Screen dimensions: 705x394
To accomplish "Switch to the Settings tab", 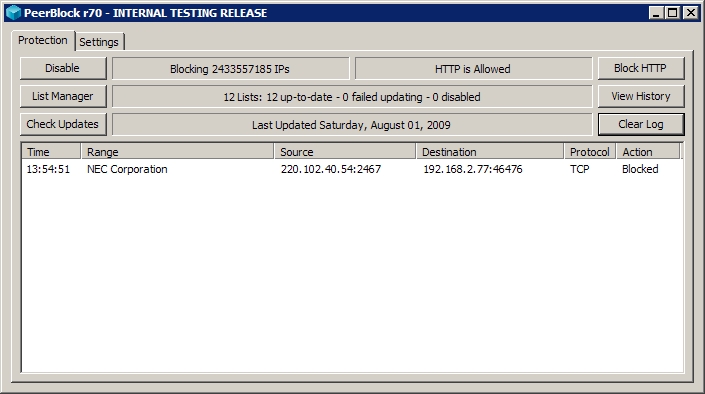I will pos(99,42).
